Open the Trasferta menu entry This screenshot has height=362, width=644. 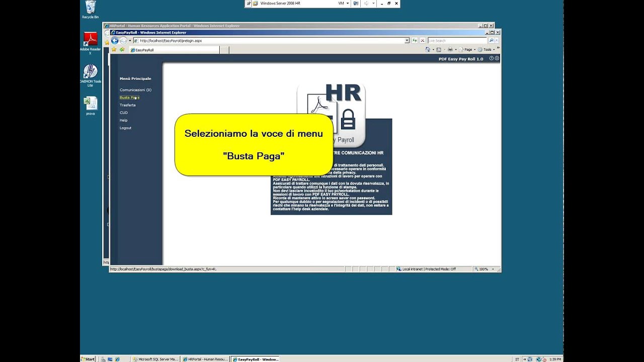(x=127, y=105)
